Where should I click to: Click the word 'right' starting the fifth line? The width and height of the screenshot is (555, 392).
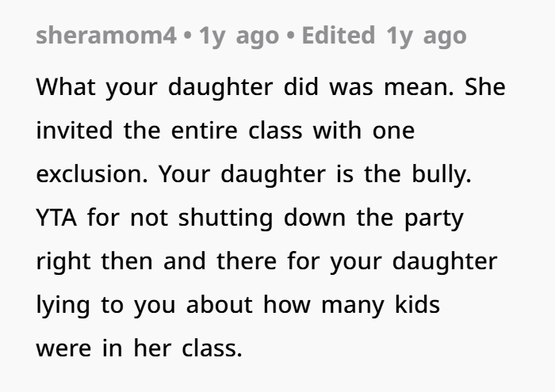click(x=63, y=261)
